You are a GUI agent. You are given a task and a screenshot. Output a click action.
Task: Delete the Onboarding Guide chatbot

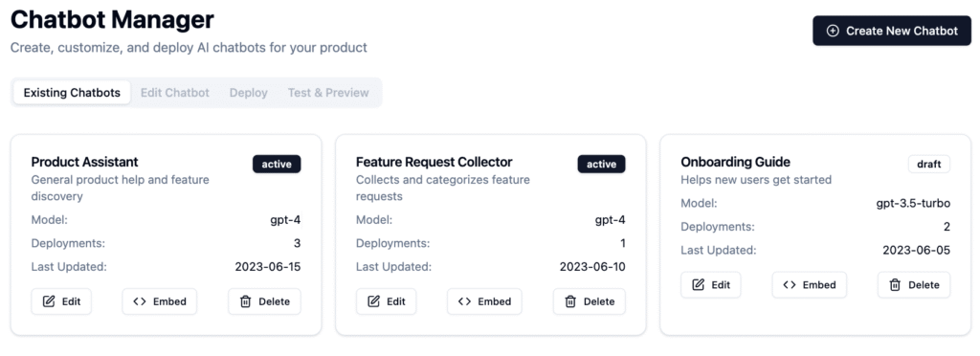(x=914, y=285)
